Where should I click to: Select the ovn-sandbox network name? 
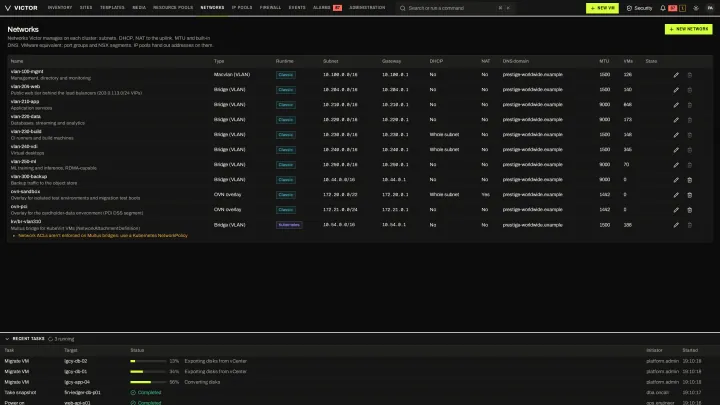click(25, 191)
